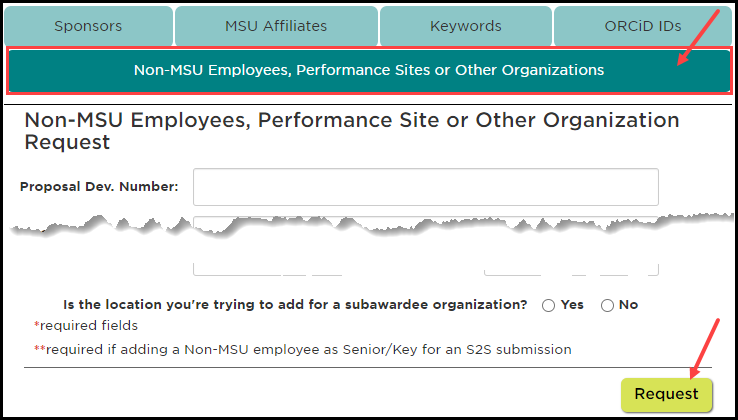
Task: Click the red arrow pointing at Request
Action: tap(705, 348)
